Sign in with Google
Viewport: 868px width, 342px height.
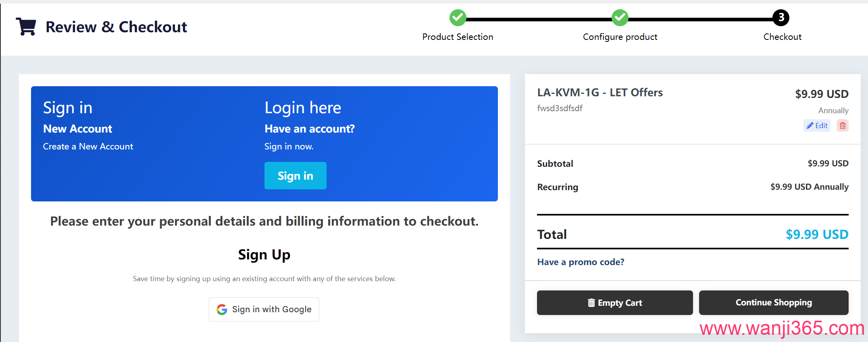coord(264,309)
